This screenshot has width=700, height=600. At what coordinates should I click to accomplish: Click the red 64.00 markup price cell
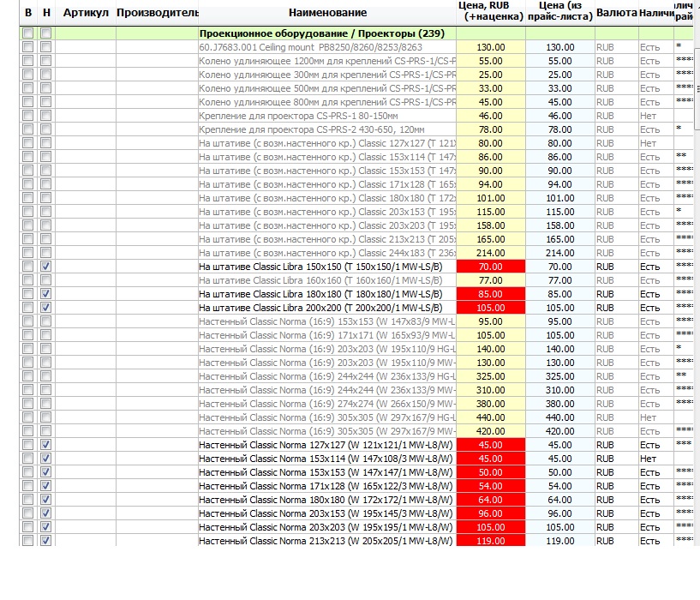(491, 500)
